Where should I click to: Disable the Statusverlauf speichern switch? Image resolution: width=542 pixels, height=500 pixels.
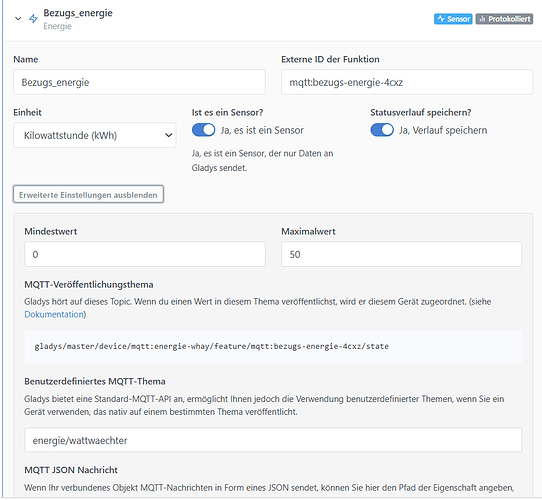[x=382, y=130]
